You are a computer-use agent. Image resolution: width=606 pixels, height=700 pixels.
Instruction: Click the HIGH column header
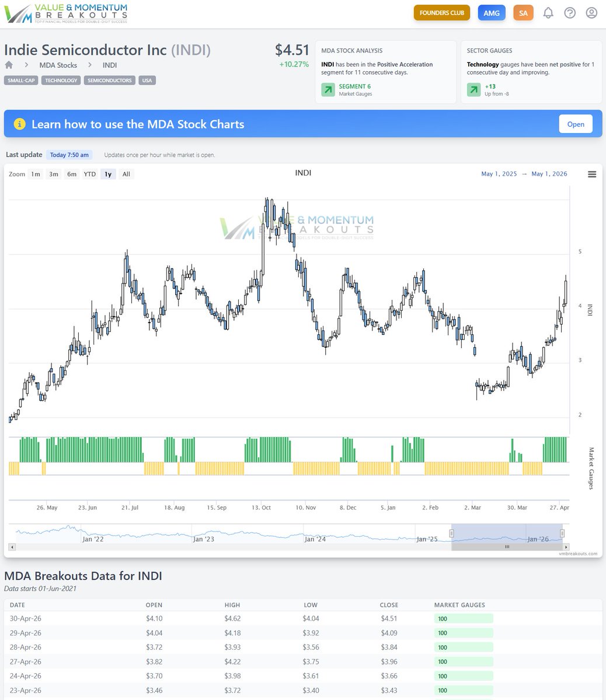coord(232,605)
